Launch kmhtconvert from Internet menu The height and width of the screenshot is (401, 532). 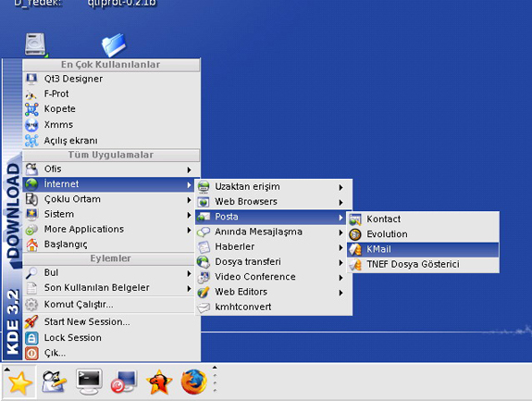tap(274, 307)
